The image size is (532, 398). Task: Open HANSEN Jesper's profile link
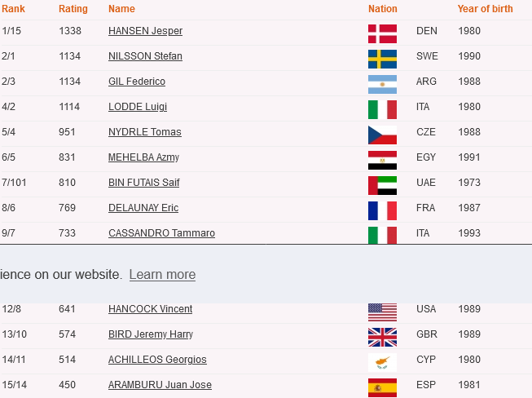click(145, 31)
